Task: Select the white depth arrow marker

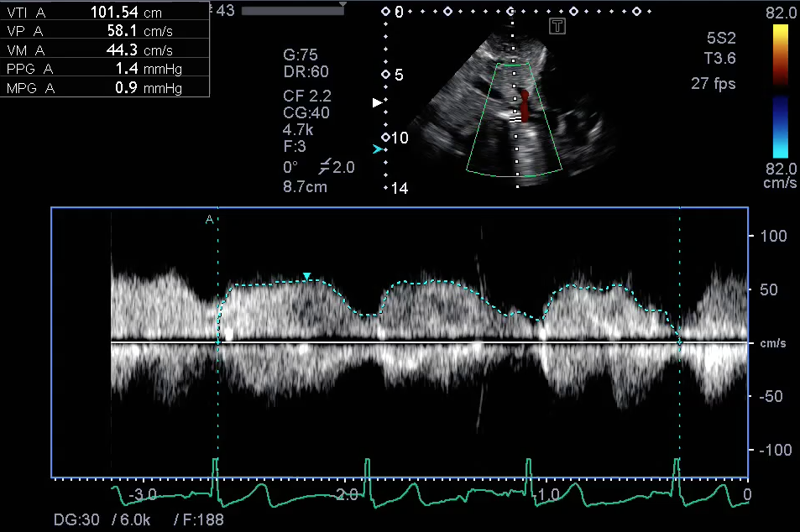Action: (377, 102)
